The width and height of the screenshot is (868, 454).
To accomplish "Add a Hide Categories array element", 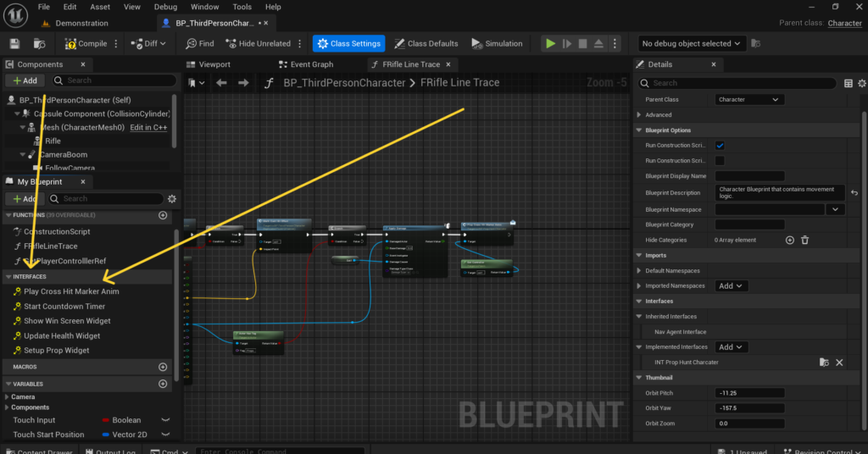I will pyautogui.click(x=790, y=240).
